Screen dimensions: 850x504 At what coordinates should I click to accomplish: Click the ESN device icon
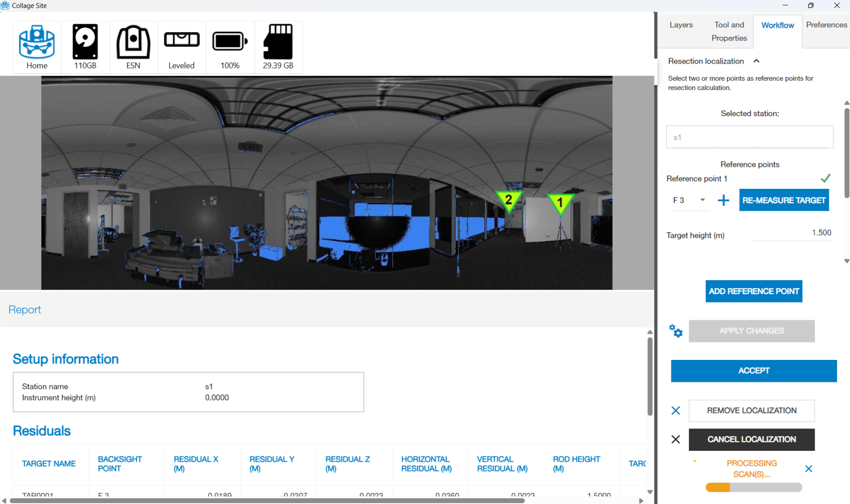coord(133,42)
